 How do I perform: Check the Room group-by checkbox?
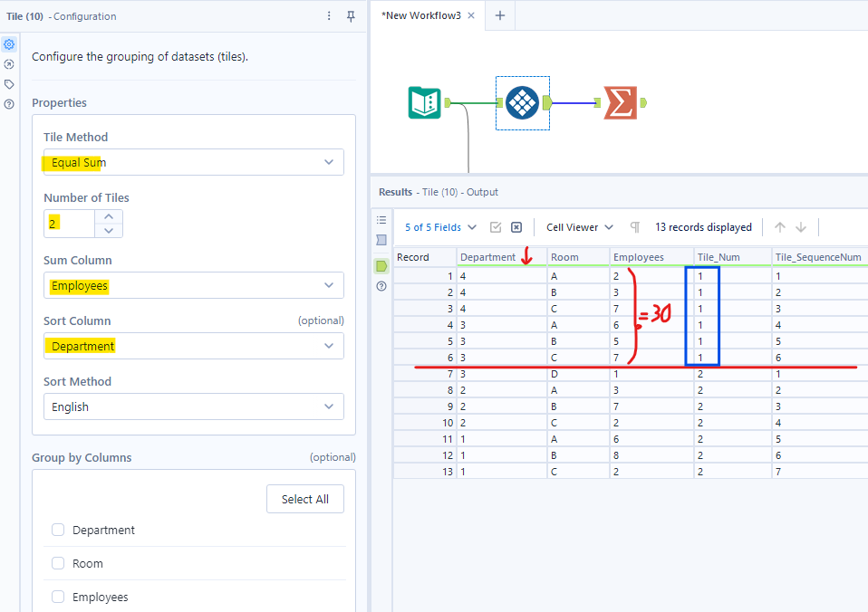[x=58, y=563]
